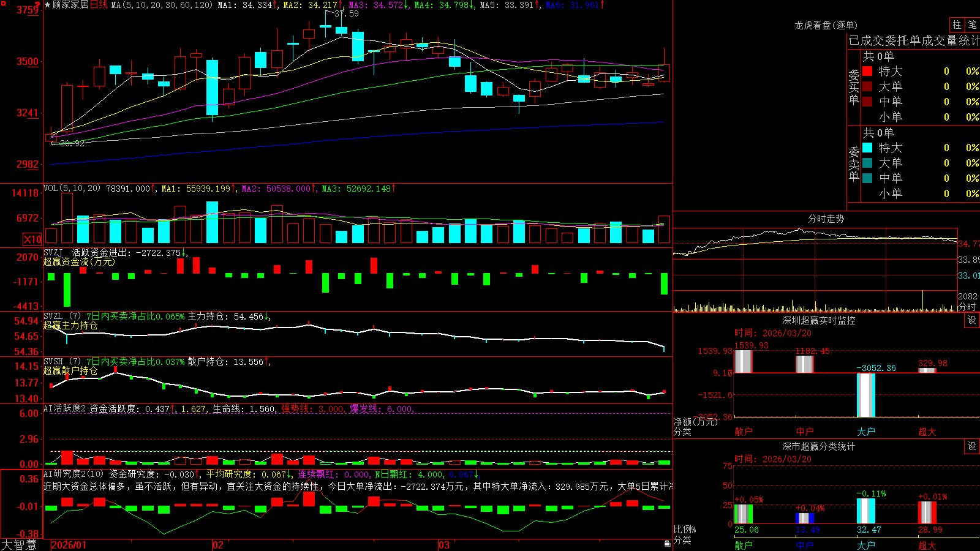The width and height of the screenshot is (980, 551).
Task: Click the 分时走势 panel title
Action: tap(826, 219)
